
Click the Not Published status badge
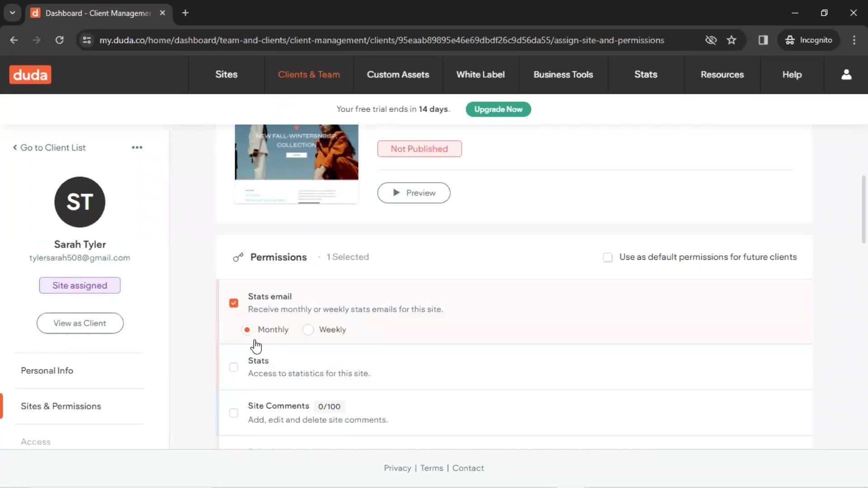[420, 149]
